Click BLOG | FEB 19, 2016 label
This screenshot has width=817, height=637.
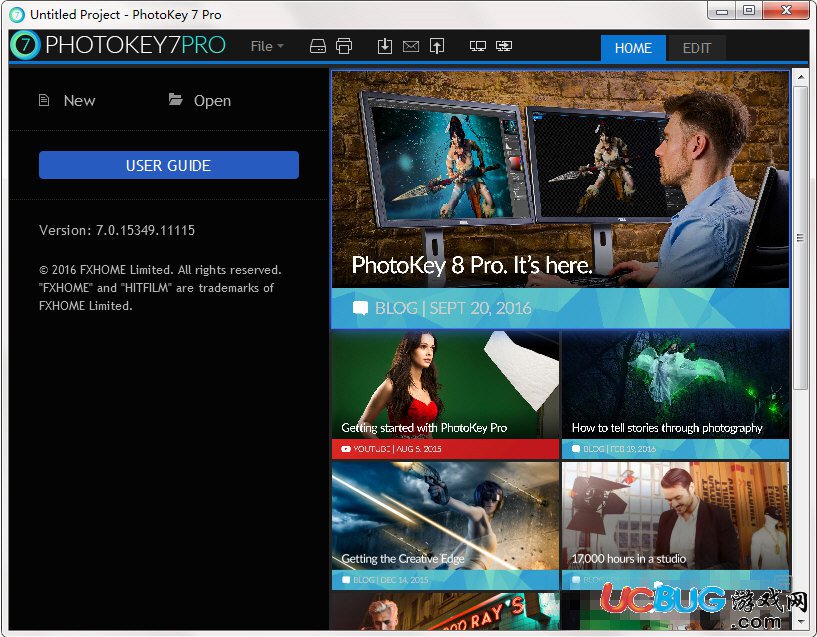(x=675, y=449)
